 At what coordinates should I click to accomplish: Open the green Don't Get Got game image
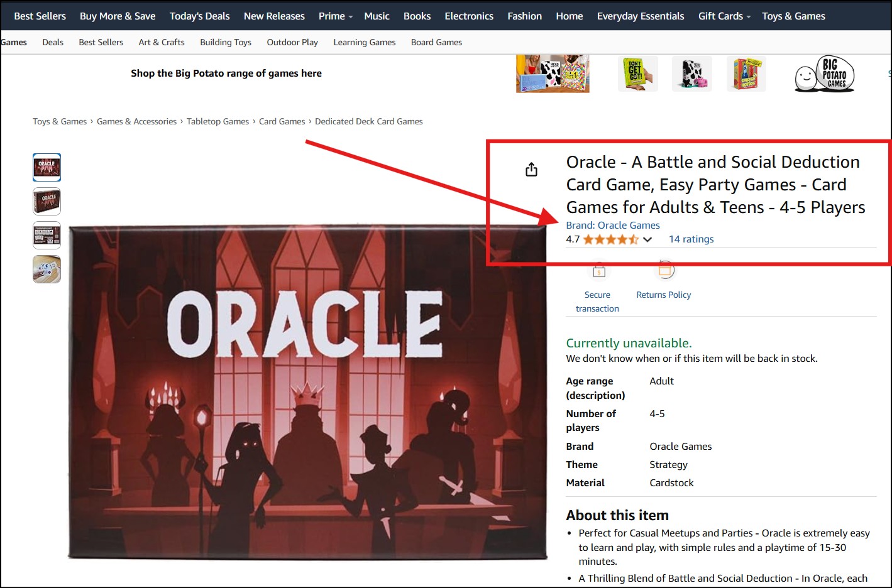coord(637,74)
